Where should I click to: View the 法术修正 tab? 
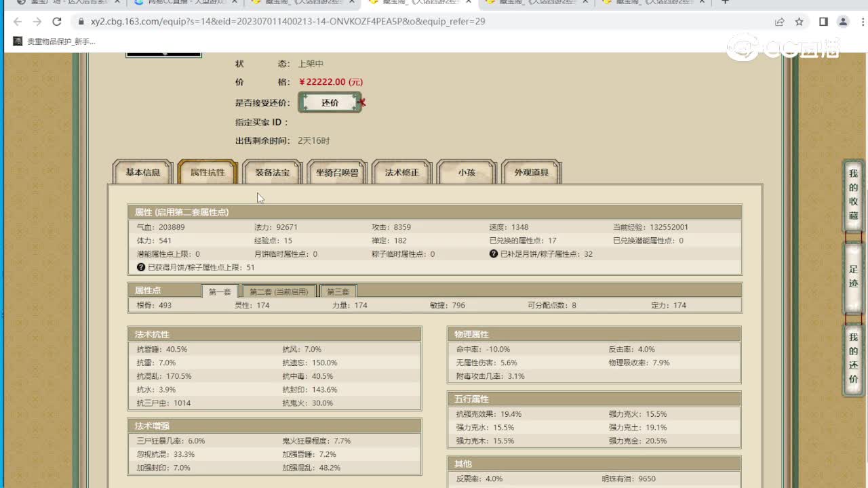[402, 172]
